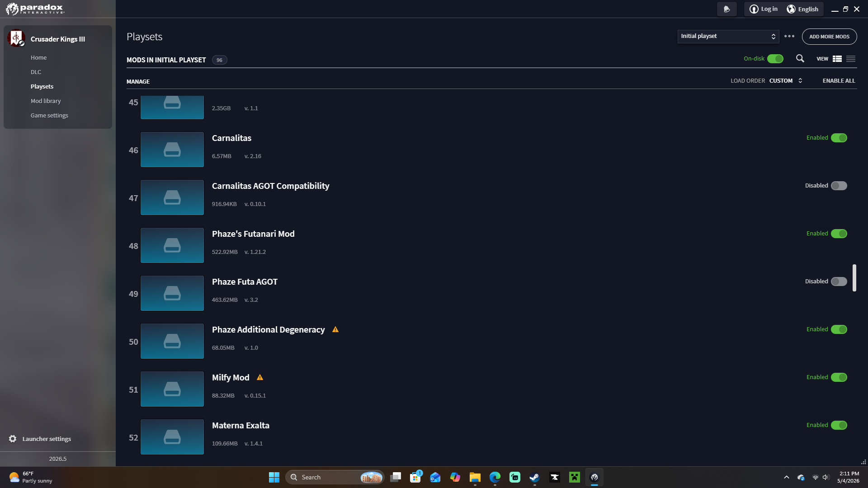Click the Carnalitas AGOT Compatibility thumbnail
Viewport: 868px width, 488px height.
pyautogui.click(x=172, y=197)
